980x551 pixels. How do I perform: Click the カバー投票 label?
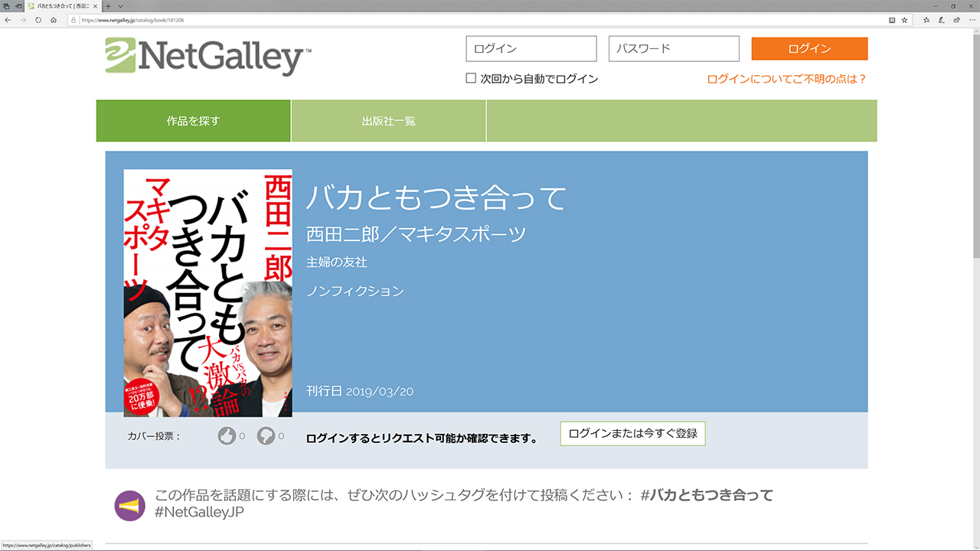(x=154, y=436)
